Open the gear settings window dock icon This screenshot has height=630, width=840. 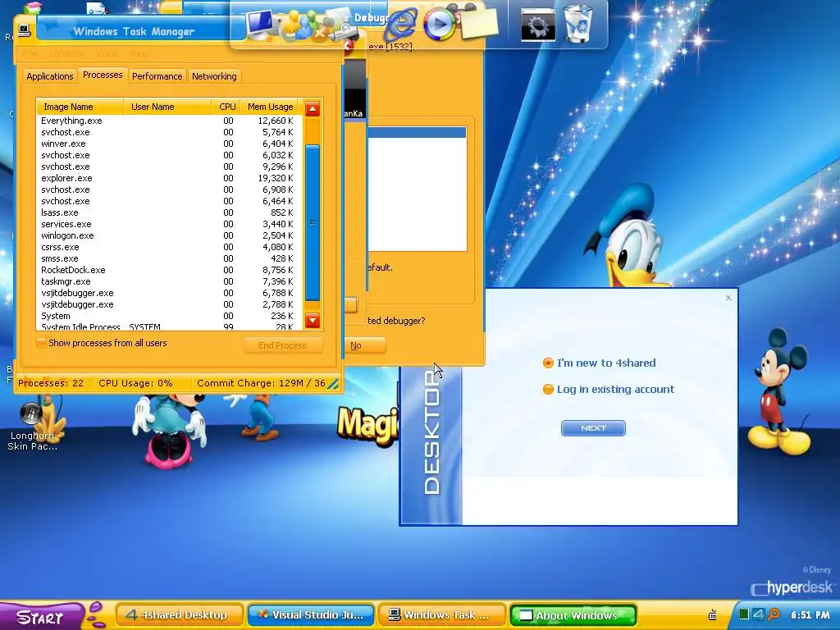coord(538,24)
